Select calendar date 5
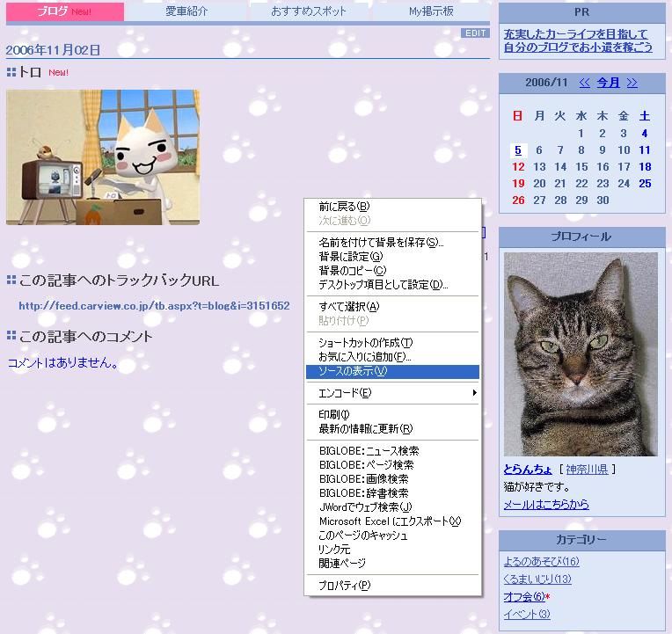The height and width of the screenshot is (634, 672). pos(518,150)
